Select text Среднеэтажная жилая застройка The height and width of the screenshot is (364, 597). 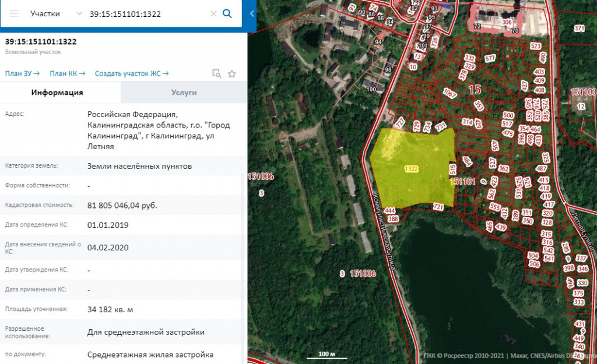[150, 355]
